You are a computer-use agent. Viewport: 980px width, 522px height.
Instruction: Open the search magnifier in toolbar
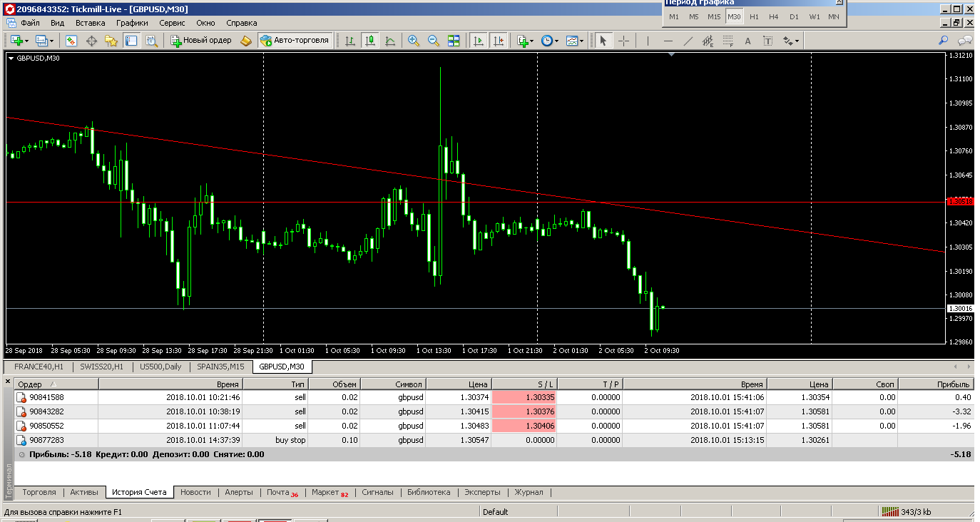[943, 41]
